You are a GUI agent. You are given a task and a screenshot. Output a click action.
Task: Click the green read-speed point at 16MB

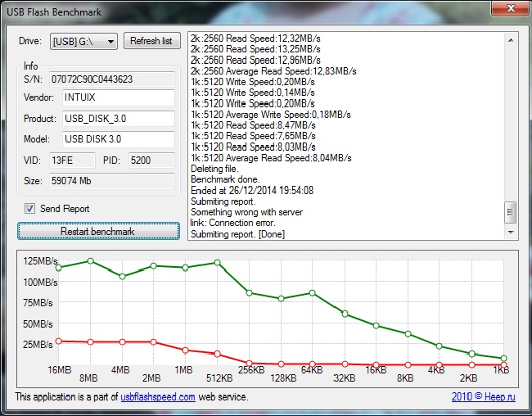tap(58, 268)
